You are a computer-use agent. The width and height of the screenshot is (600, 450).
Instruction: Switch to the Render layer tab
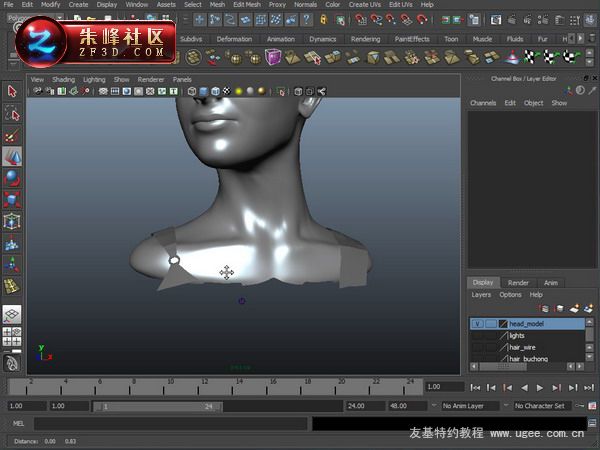[x=518, y=283]
